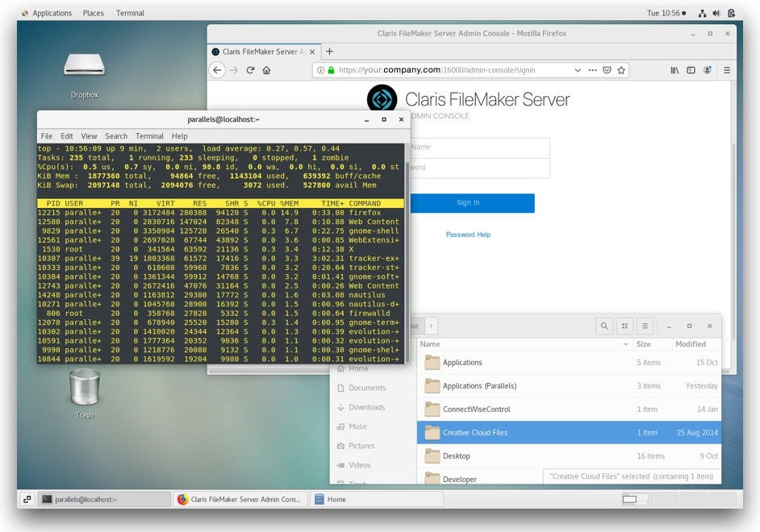
Task: Open terminal Search menu
Action: click(116, 136)
